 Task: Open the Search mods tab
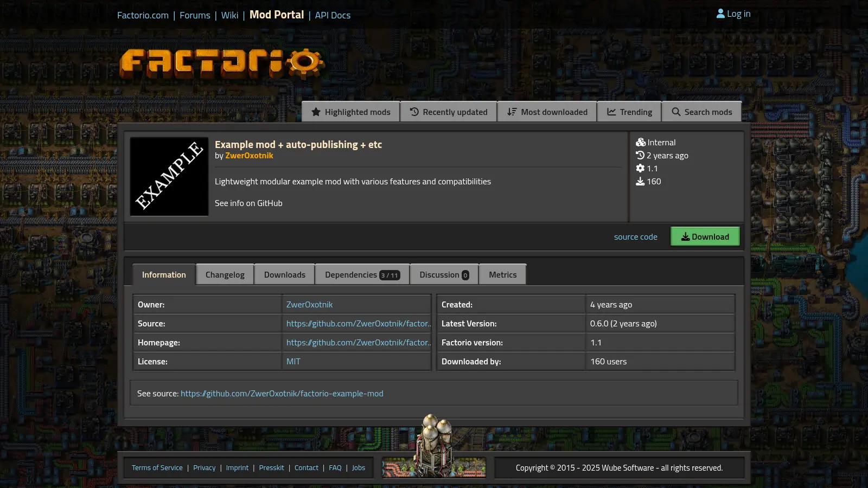(702, 112)
